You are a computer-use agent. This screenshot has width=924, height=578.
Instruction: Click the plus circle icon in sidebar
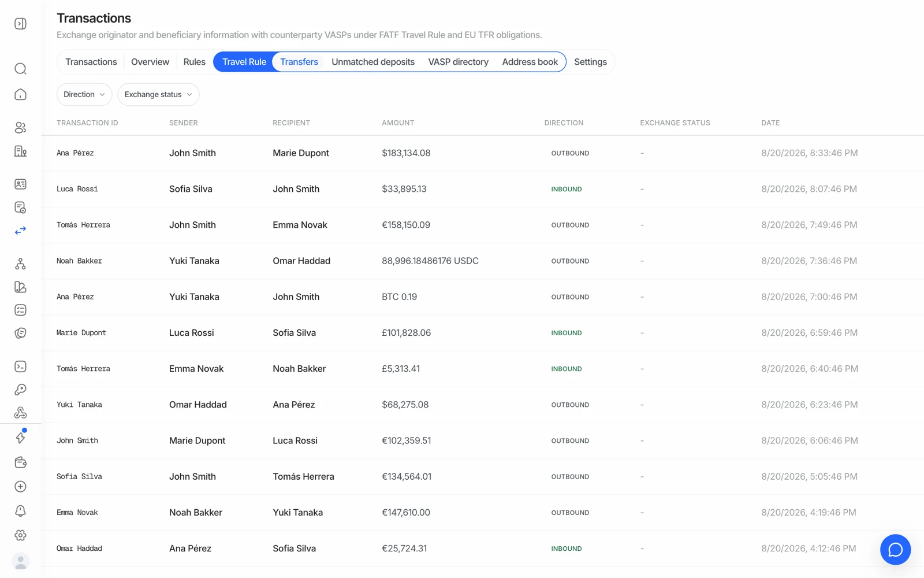pyautogui.click(x=20, y=487)
